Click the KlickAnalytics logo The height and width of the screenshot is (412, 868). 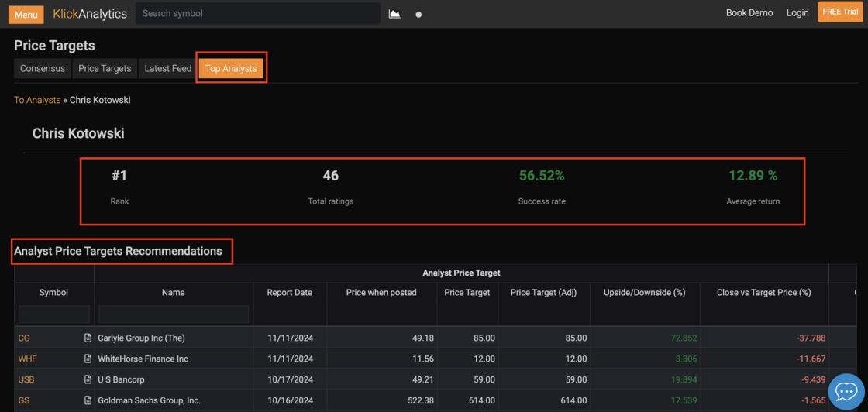(x=90, y=14)
